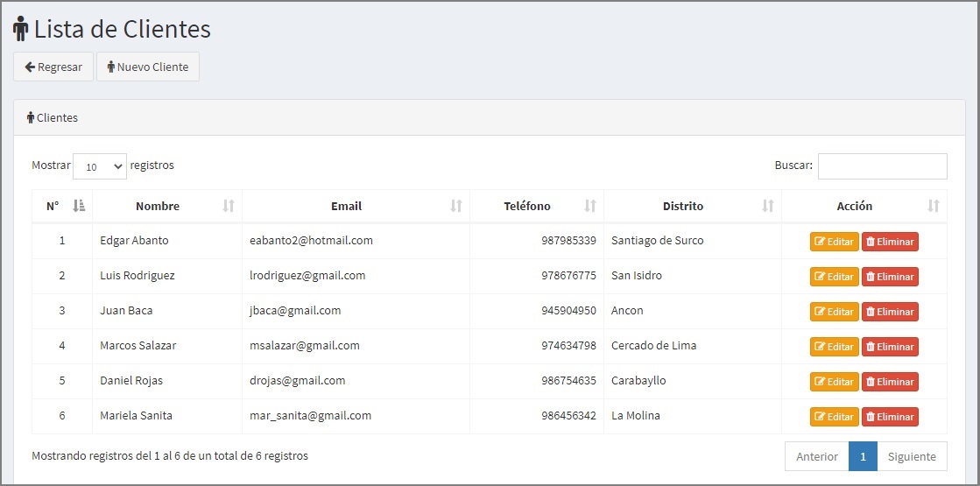Sort by Email column arrows
The image size is (980, 486).
pyautogui.click(x=456, y=206)
